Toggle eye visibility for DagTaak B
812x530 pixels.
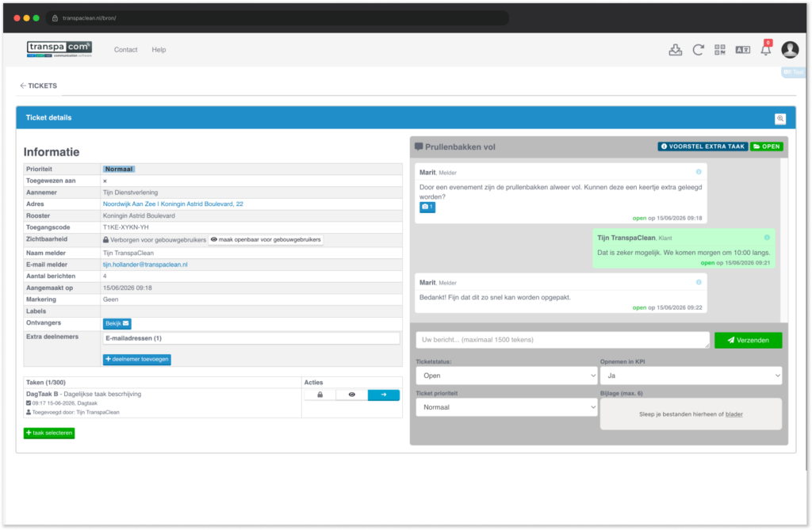351,395
